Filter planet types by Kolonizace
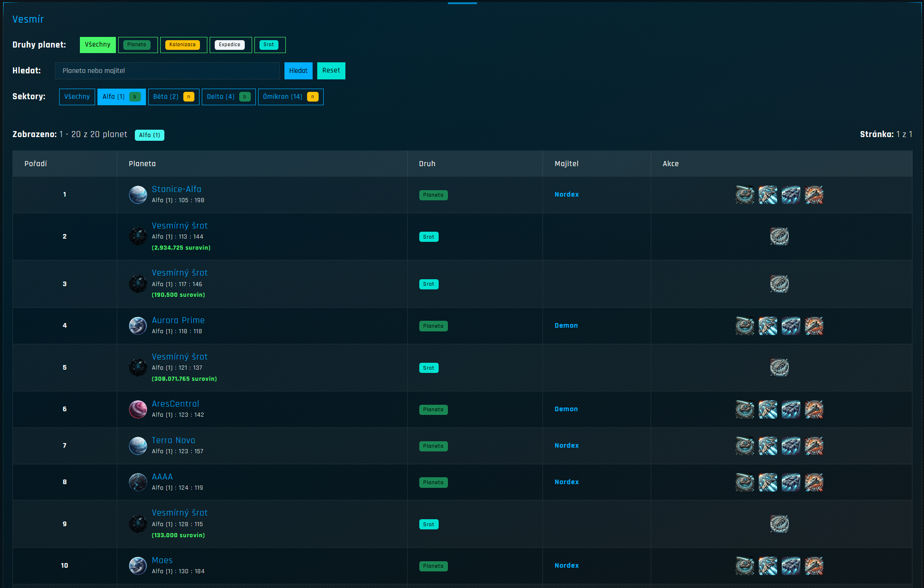924x588 pixels. 183,45
